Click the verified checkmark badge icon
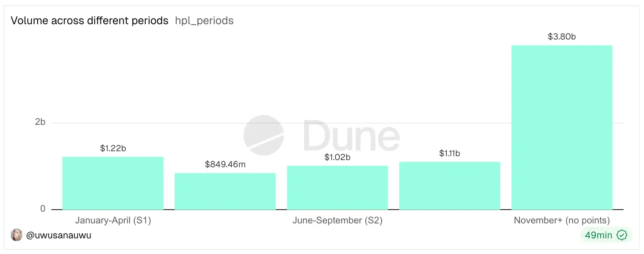The image size is (644, 254). coord(622,235)
